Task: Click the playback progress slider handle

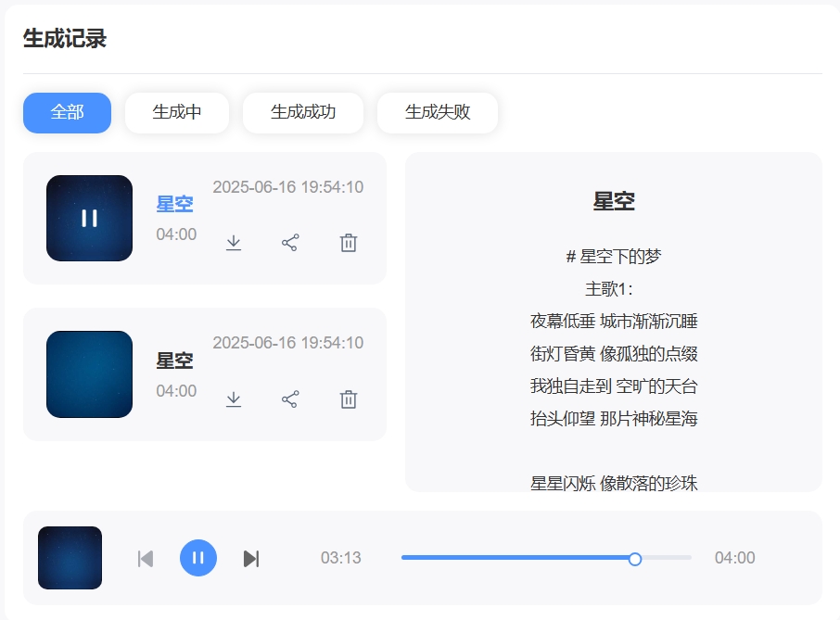Action: point(635,559)
